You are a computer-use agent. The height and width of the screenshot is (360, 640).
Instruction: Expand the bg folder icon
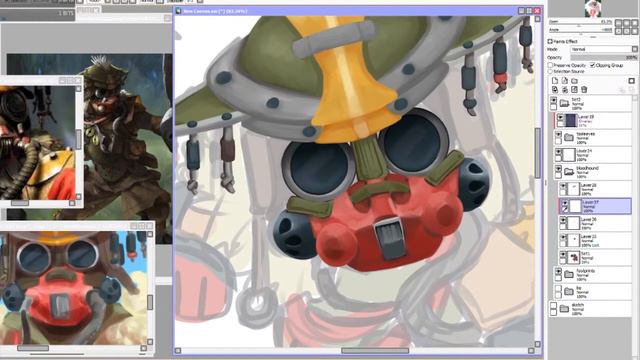(569, 292)
